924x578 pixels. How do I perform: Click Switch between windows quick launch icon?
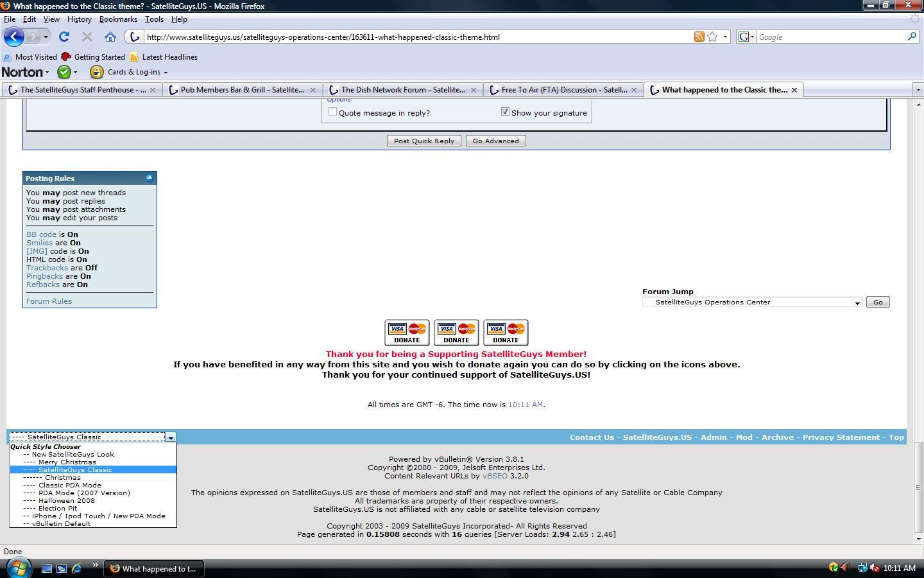(x=62, y=568)
